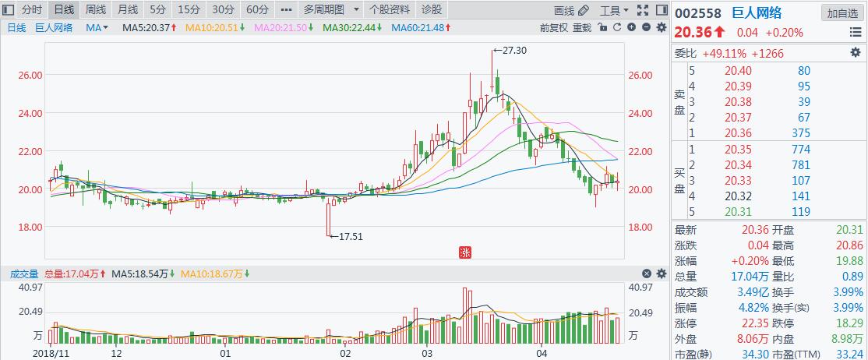Viewport: 868px width, 360px height.
Task: Open more periods via the ellipsis button
Action: tap(286, 9)
